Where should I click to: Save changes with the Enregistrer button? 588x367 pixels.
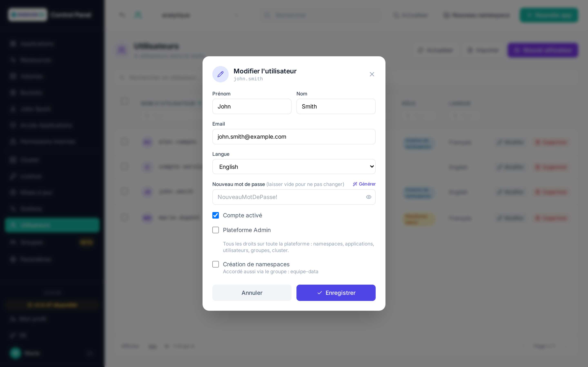pyautogui.click(x=336, y=293)
